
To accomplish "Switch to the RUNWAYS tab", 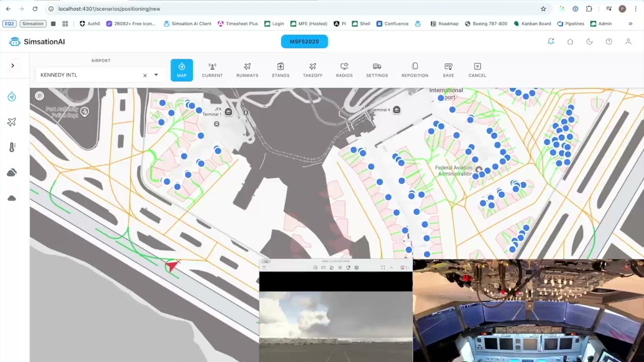I will (247, 70).
